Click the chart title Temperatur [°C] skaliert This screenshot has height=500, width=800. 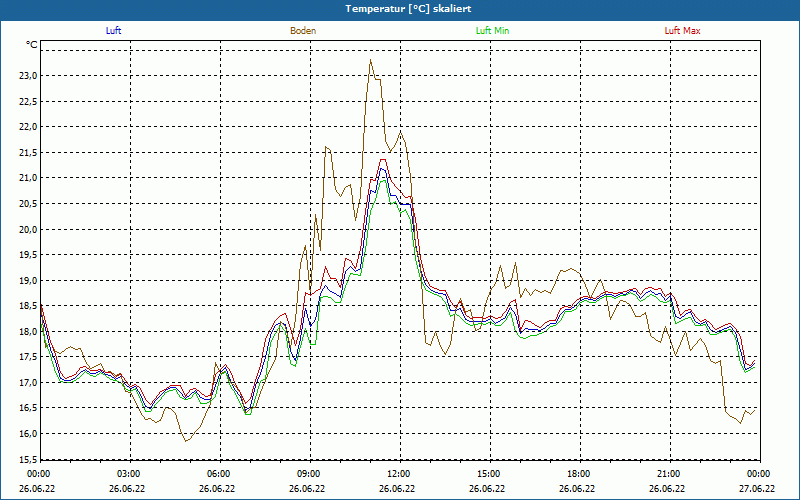(408, 9)
